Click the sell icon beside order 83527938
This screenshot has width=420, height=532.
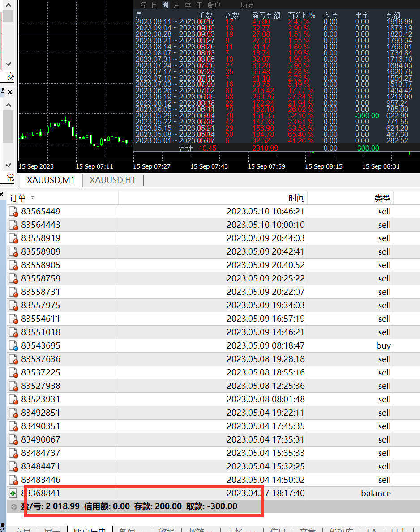(13, 386)
